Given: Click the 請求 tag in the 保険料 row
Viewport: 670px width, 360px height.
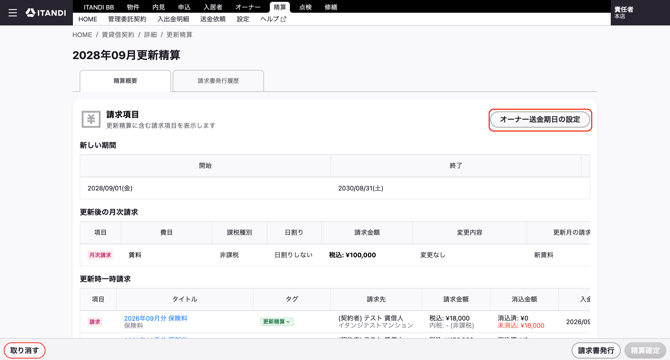Looking at the screenshot, I should tap(95, 322).
